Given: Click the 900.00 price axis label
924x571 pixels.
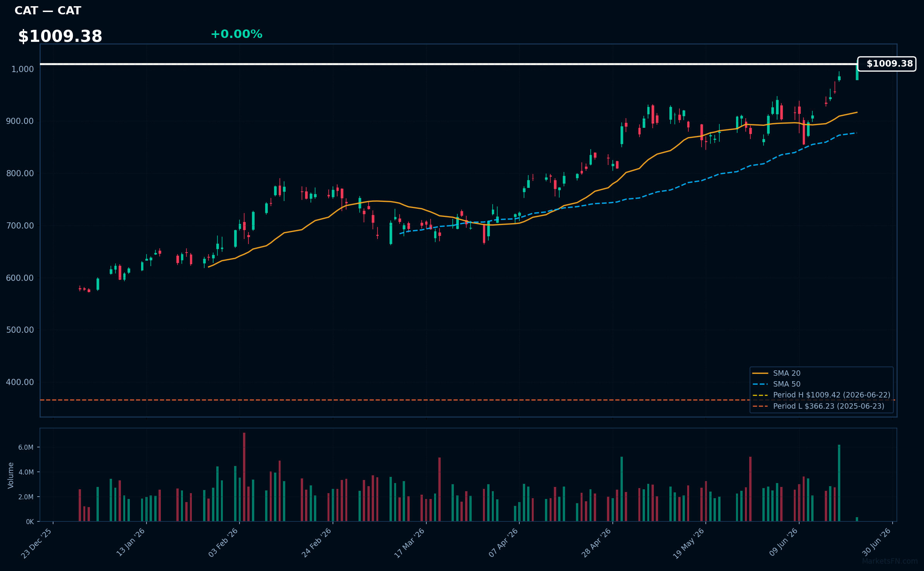Looking at the screenshot, I should [x=20, y=121].
